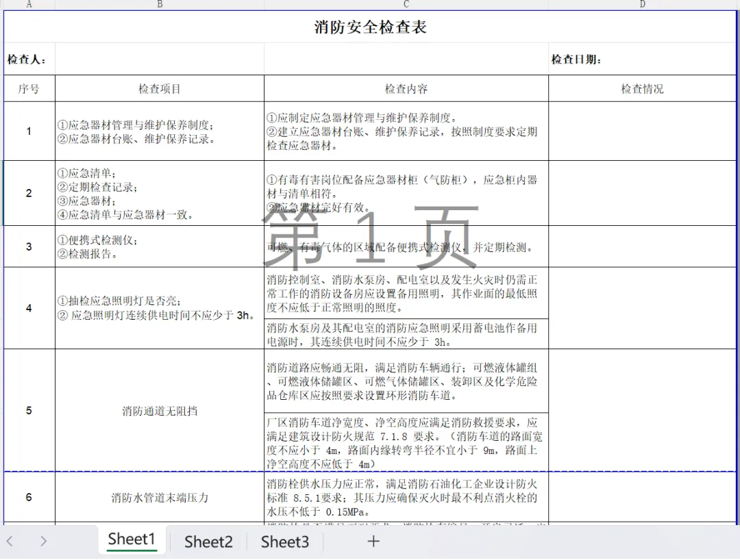Viewport: 740px width, 560px height.
Task: Select the 检查情况 header cell
Action: [642, 88]
